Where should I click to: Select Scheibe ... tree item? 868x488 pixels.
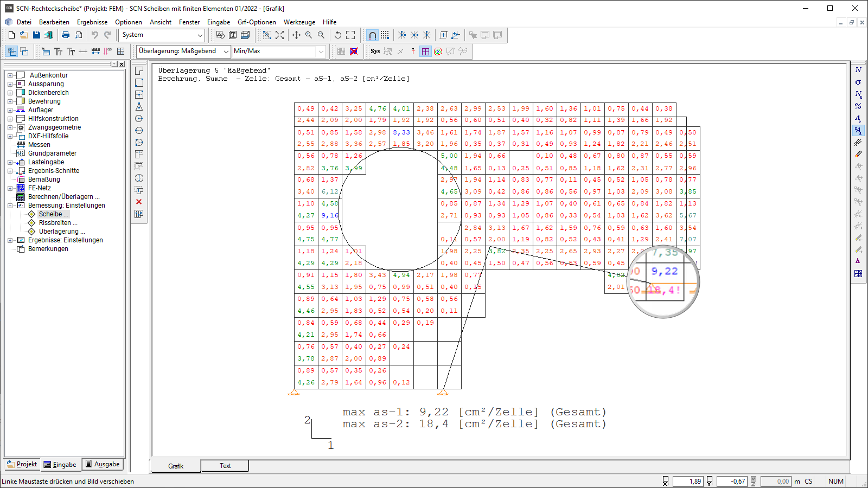click(53, 214)
